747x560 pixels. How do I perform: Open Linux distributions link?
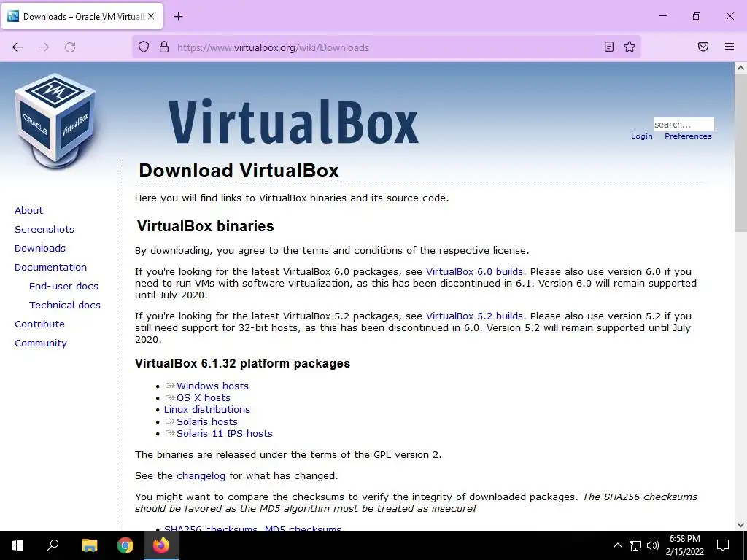click(x=206, y=410)
